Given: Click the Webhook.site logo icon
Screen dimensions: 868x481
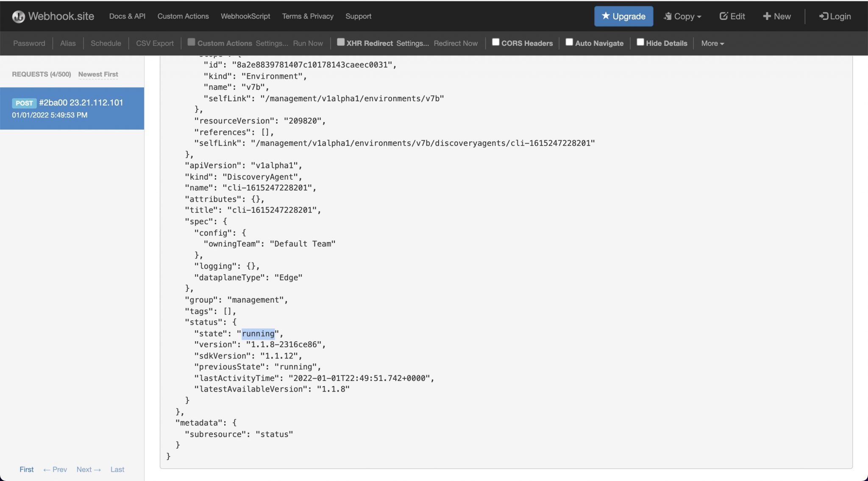Looking at the screenshot, I should tap(18, 17).
